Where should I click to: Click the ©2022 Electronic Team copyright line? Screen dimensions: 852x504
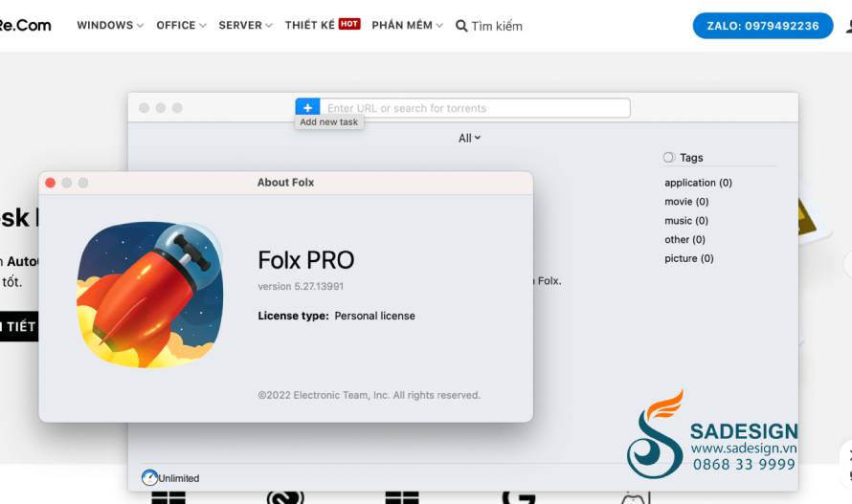369,395
